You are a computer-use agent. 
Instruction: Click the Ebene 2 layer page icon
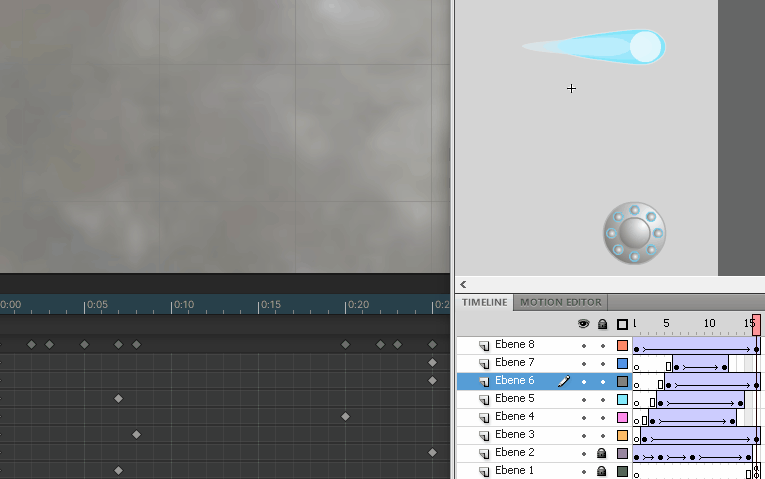point(484,454)
